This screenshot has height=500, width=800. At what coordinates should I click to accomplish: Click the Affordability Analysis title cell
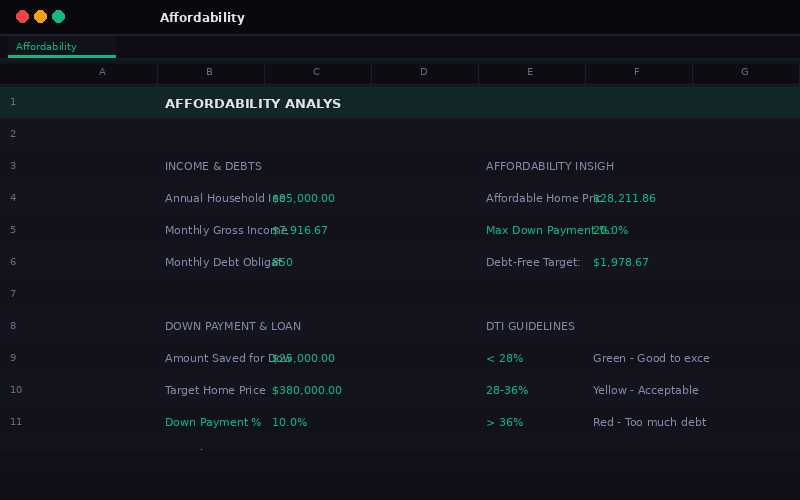(x=253, y=104)
